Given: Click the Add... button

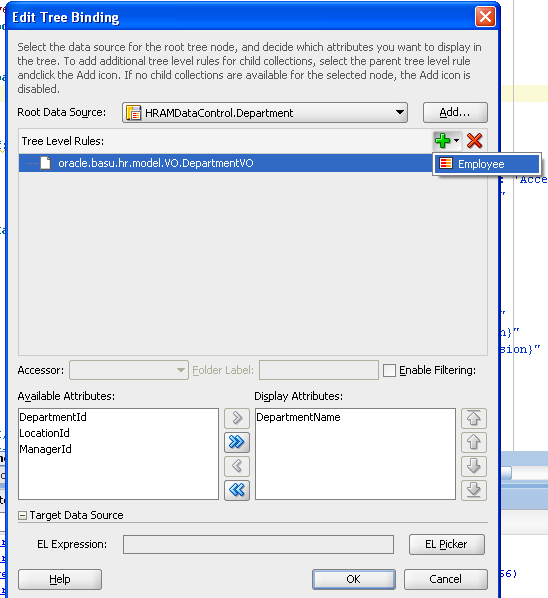Looking at the screenshot, I should (x=455, y=112).
